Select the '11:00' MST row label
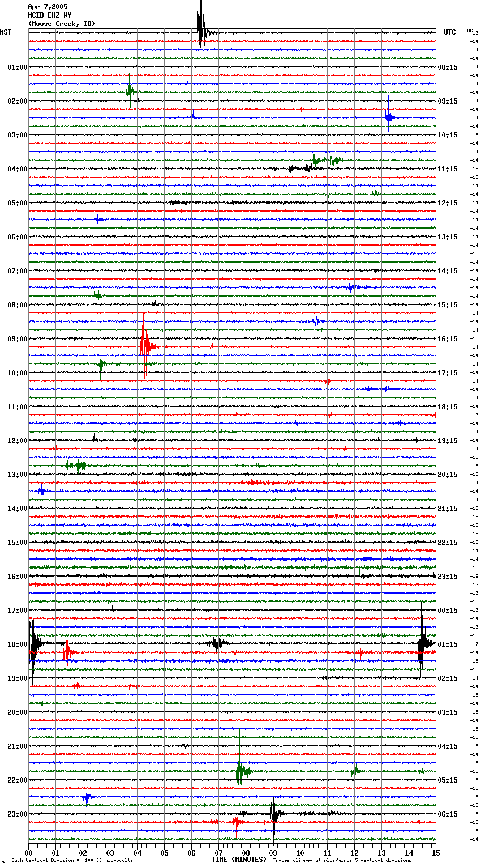The height and width of the screenshot is (868, 481). (x=18, y=407)
